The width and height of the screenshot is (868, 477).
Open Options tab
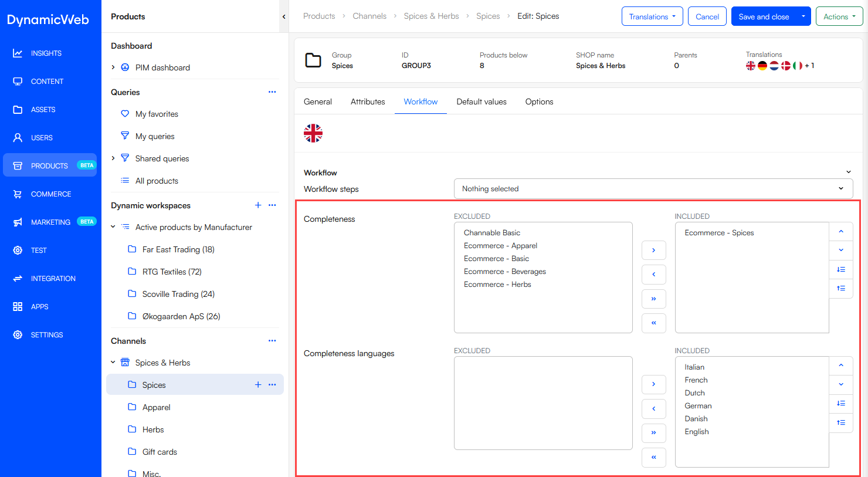tap(539, 102)
